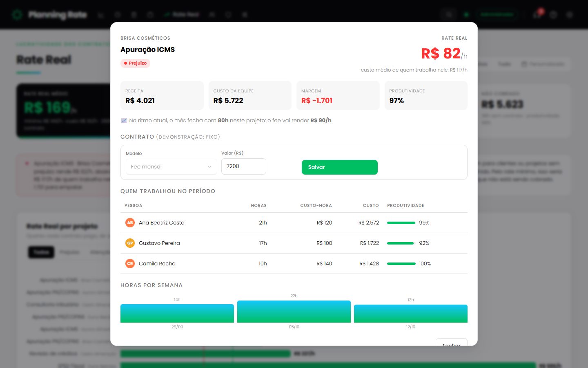Image resolution: width=588 pixels, height=368 pixels.
Task: Click the 17h hours value for Gustavo
Action: coord(263,243)
